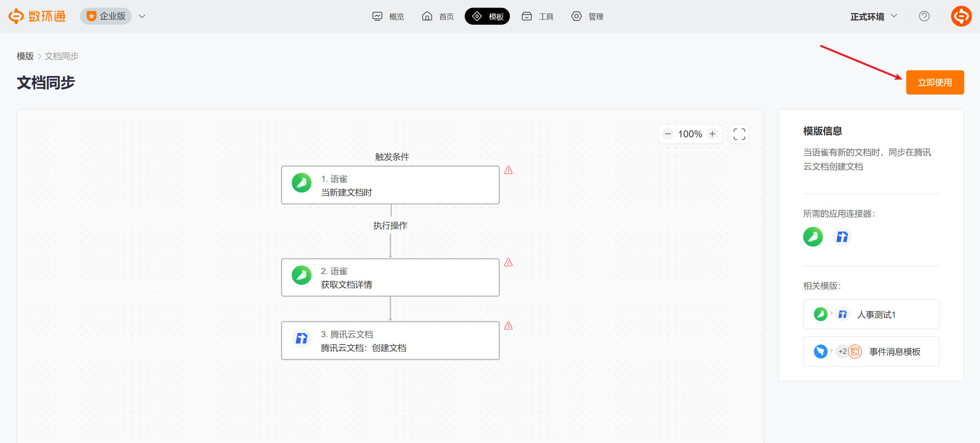Click the 腾讯云文档 icon in step 3
980x443 pixels.
point(301,338)
